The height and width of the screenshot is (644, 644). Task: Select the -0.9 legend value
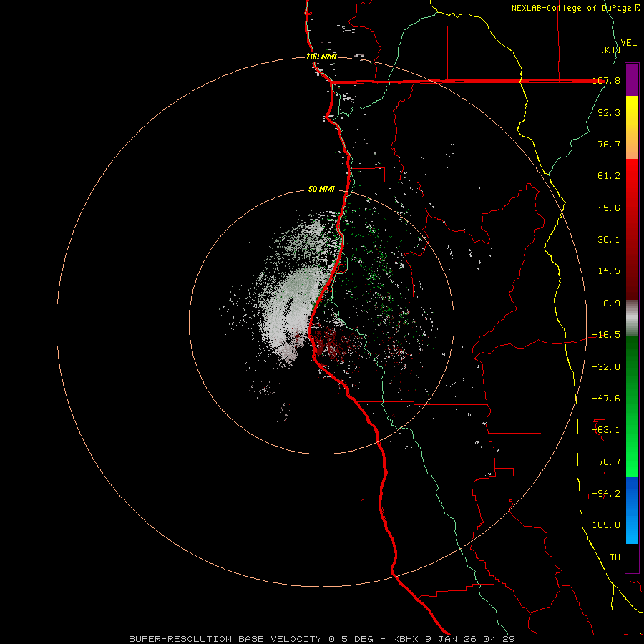tap(609, 303)
